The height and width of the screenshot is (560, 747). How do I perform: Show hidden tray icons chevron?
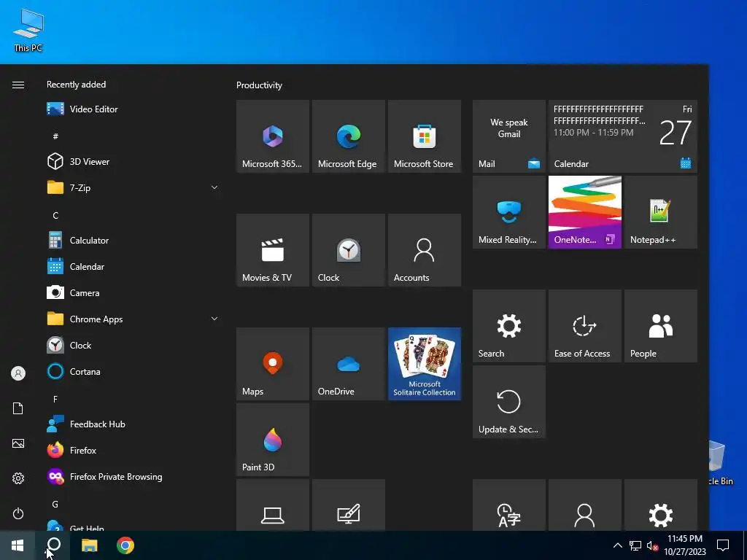[x=617, y=545]
